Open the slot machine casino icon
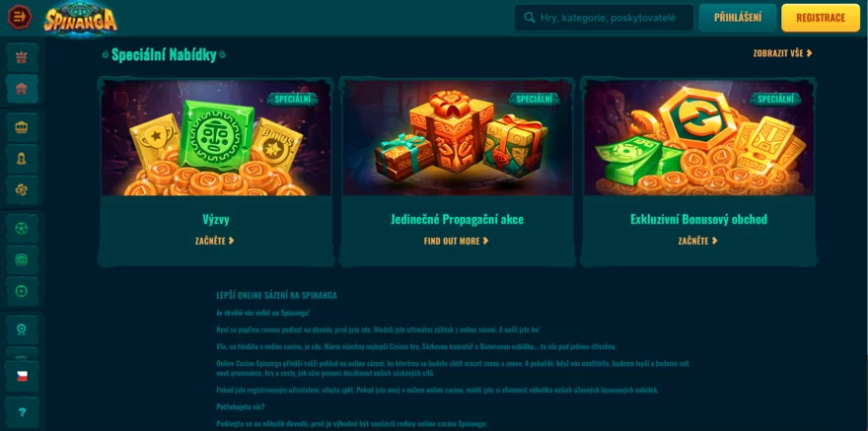The height and width of the screenshot is (431, 868). pos(22,127)
